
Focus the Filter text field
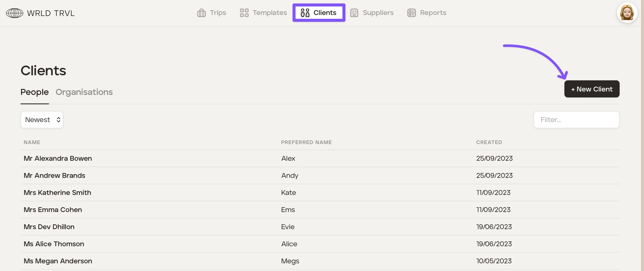click(x=576, y=120)
